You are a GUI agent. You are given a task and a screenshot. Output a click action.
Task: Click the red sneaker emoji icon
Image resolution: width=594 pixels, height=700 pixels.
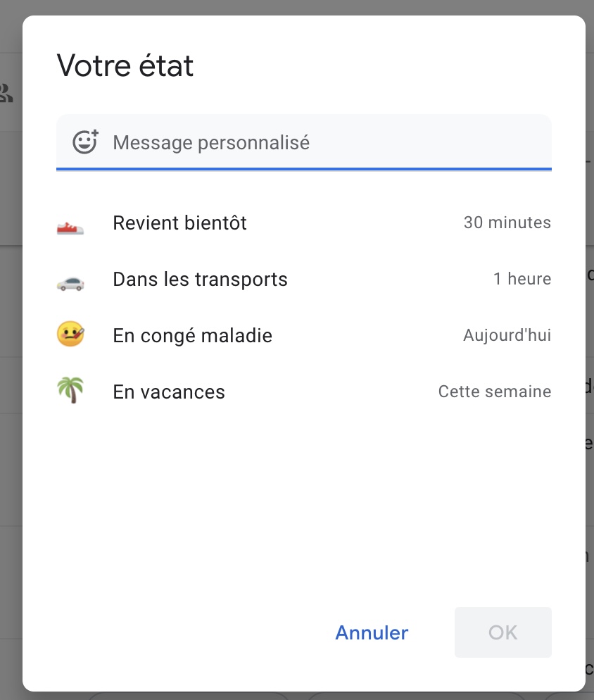click(x=70, y=227)
